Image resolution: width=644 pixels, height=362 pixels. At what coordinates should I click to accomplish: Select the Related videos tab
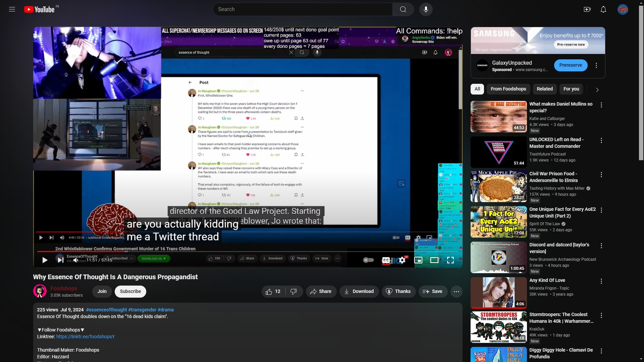[544, 89]
